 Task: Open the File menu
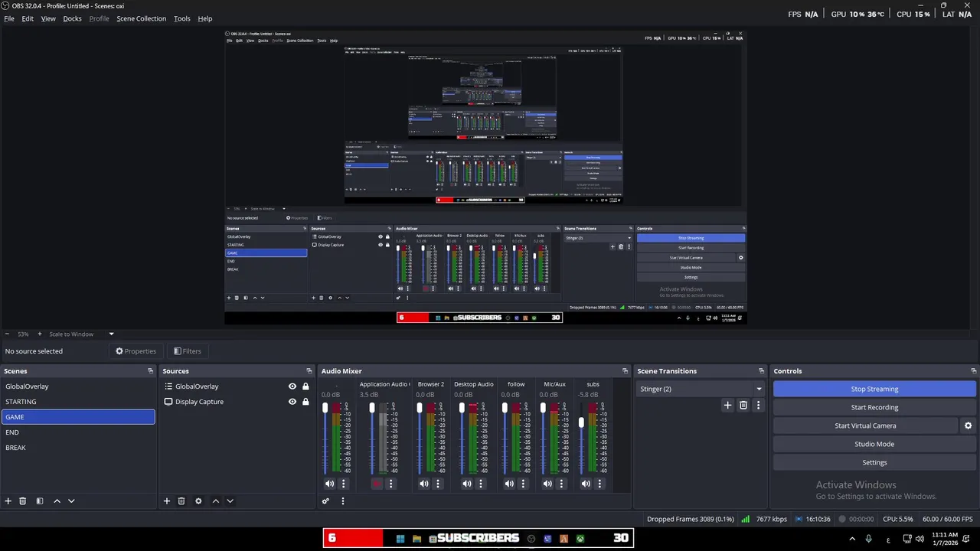[x=9, y=18]
